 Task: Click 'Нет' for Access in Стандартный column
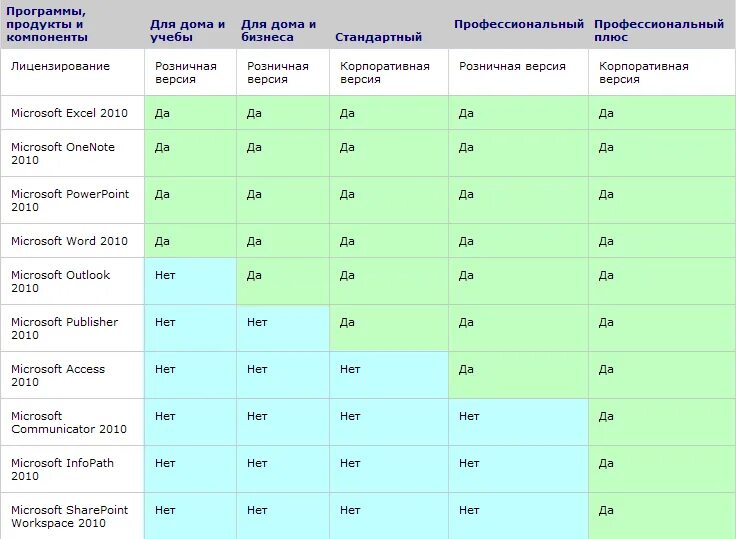click(350, 369)
